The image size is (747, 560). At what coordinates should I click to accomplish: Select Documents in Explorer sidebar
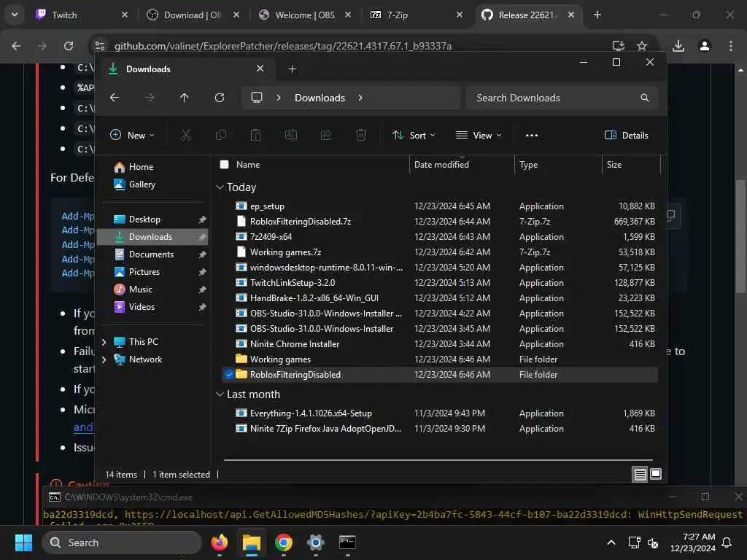click(151, 254)
